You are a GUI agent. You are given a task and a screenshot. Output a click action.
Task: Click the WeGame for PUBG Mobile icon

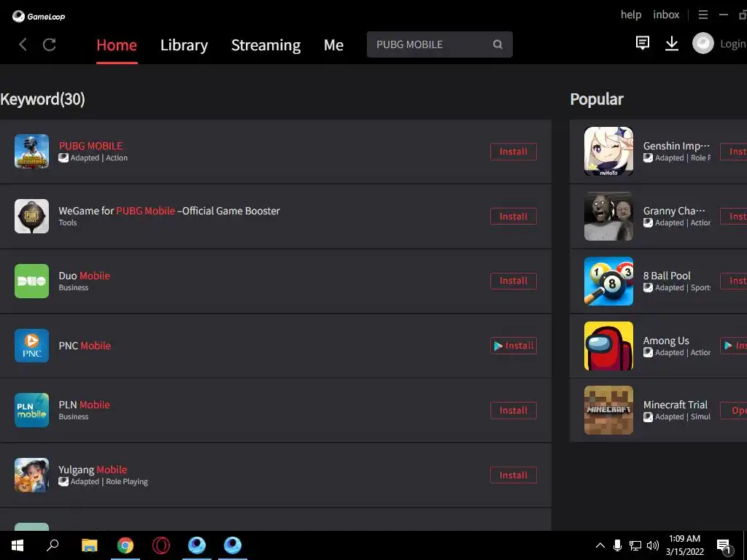tap(31, 216)
